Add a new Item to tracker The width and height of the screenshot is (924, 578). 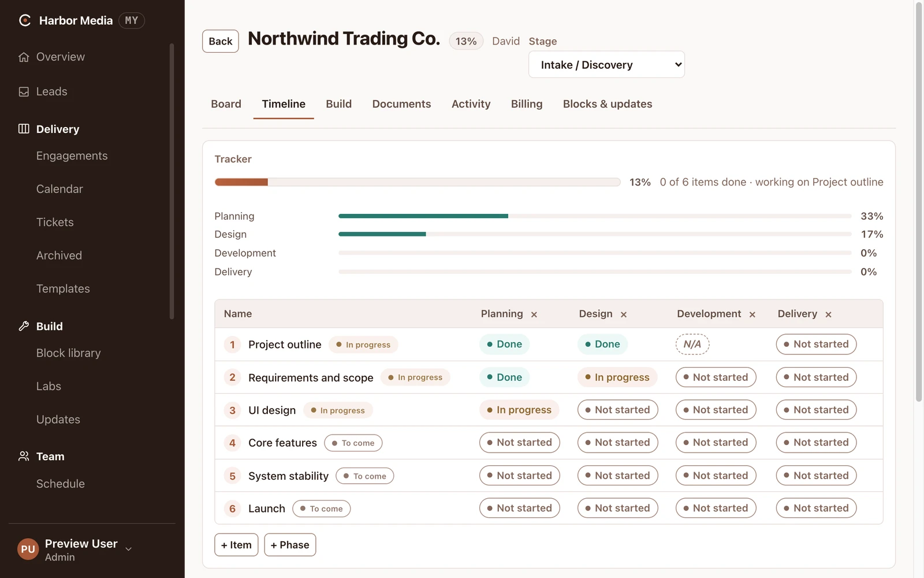pos(236,544)
